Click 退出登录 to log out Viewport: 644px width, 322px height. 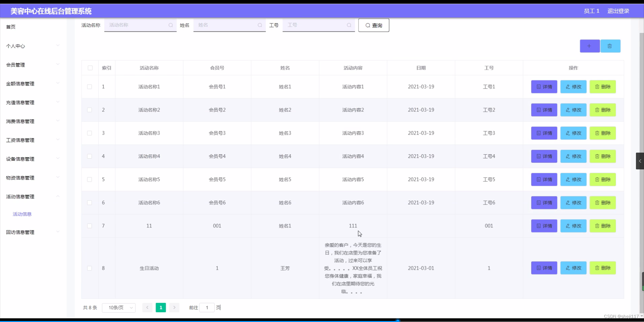618,11
